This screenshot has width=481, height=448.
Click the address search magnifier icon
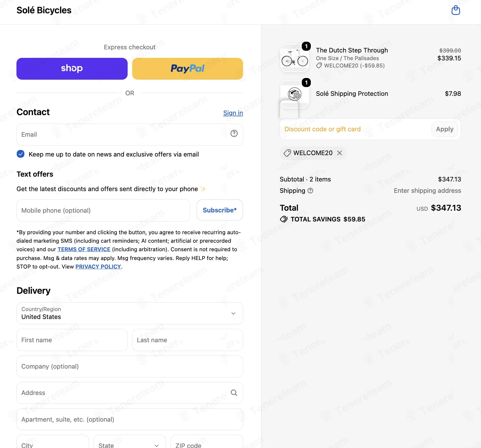click(234, 393)
